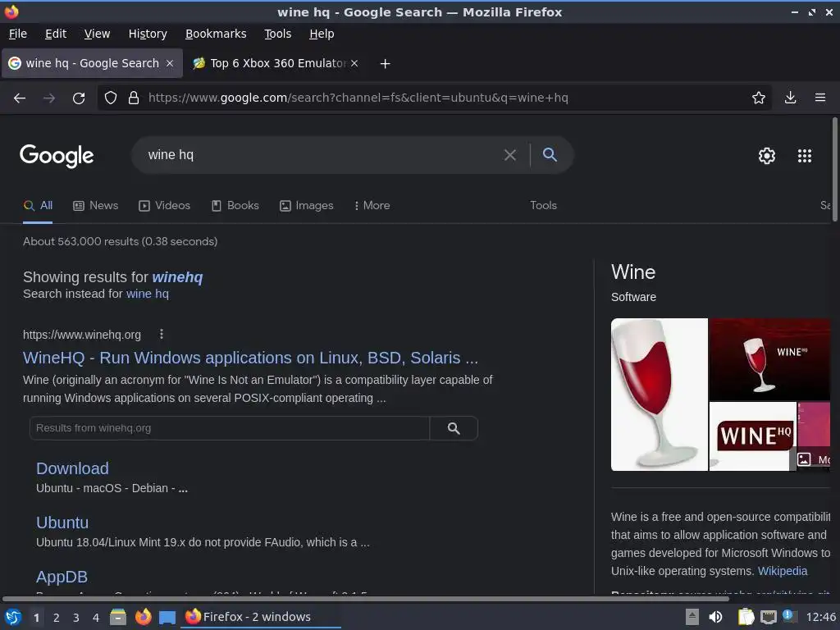
Task: Click the forward navigation arrow
Action: coord(49,98)
